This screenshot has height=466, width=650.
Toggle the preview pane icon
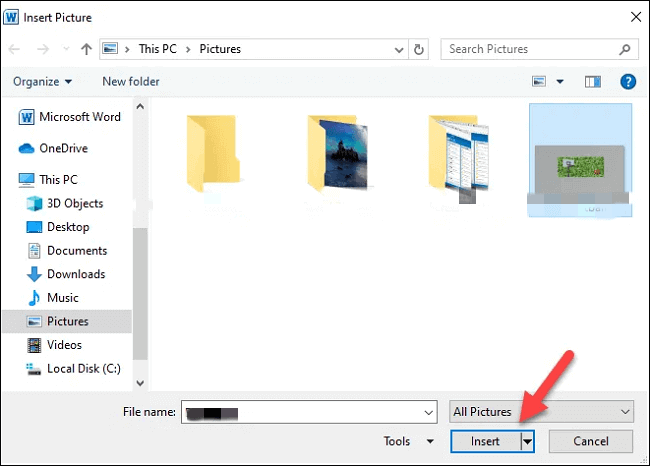tap(593, 81)
